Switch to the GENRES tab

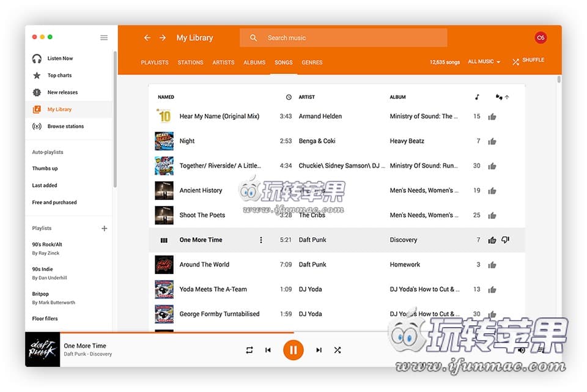click(312, 62)
